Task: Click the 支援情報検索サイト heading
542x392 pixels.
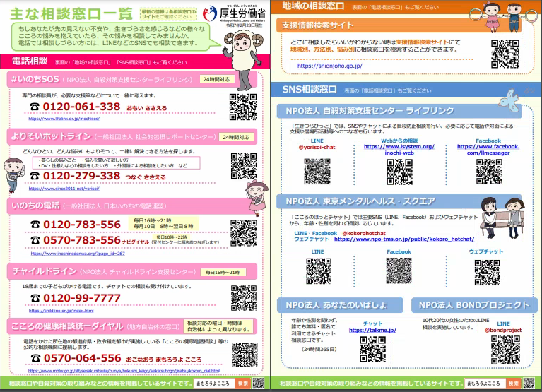Action: coord(318,25)
